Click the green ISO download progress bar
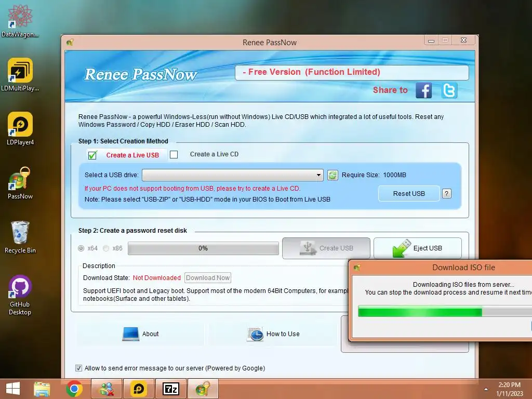This screenshot has width=532, height=399. click(445, 312)
